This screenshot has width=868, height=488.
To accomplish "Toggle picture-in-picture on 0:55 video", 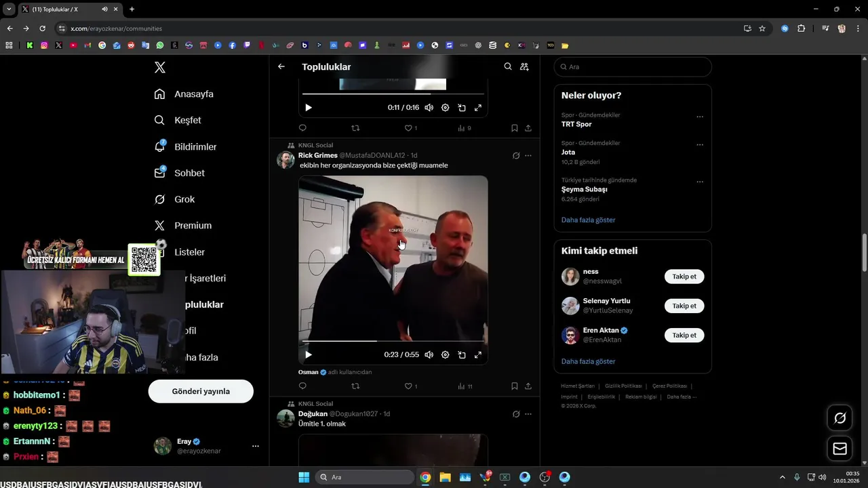I will [462, 354].
